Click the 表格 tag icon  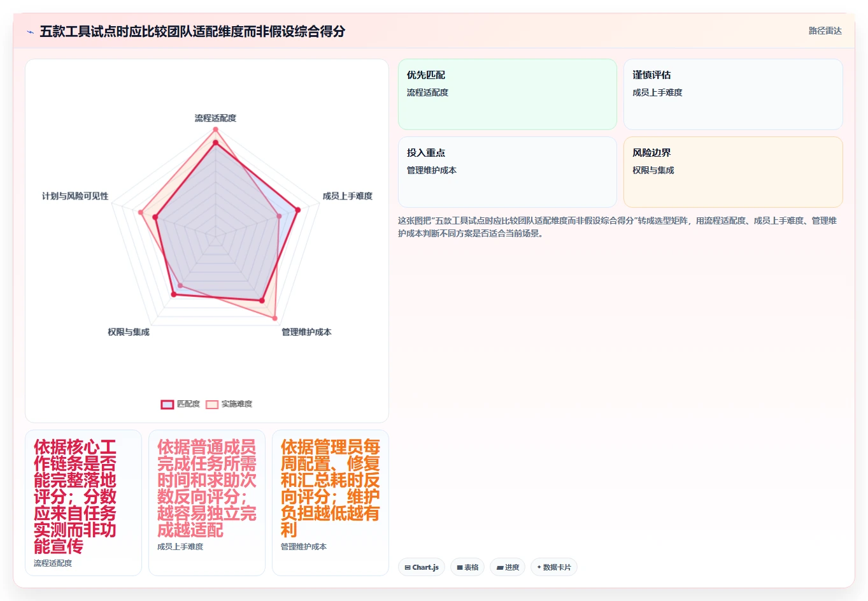460,567
